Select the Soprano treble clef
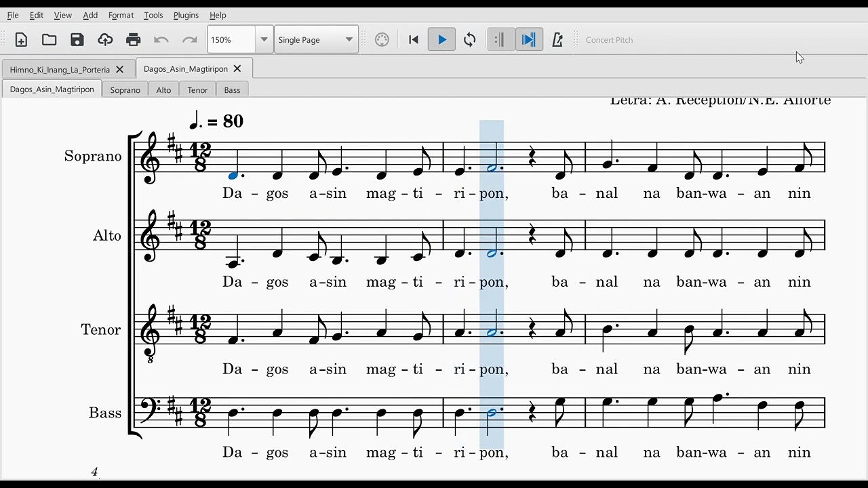The height and width of the screenshot is (488, 868). pyautogui.click(x=151, y=158)
